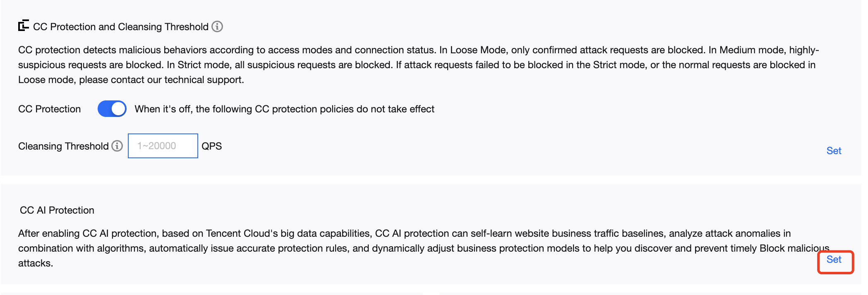The height and width of the screenshot is (295, 868).
Task: Disable the CC Protection toggle switch
Action: tap(112, 109)
